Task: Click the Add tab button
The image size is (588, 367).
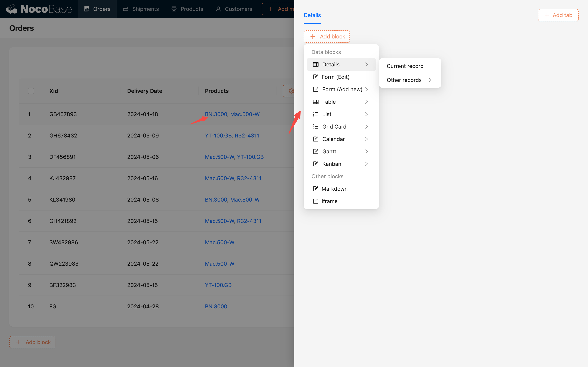Action: point(558,15)
